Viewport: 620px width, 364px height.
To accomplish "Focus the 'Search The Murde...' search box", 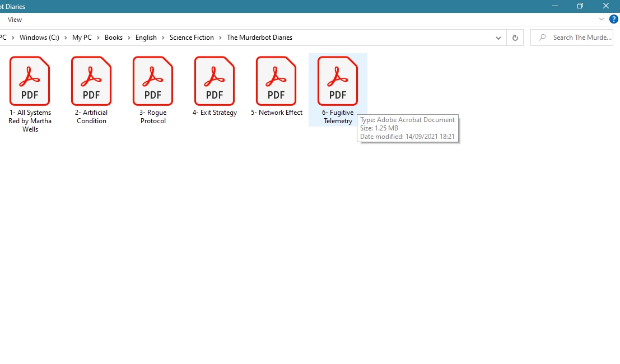I will 572,38.
